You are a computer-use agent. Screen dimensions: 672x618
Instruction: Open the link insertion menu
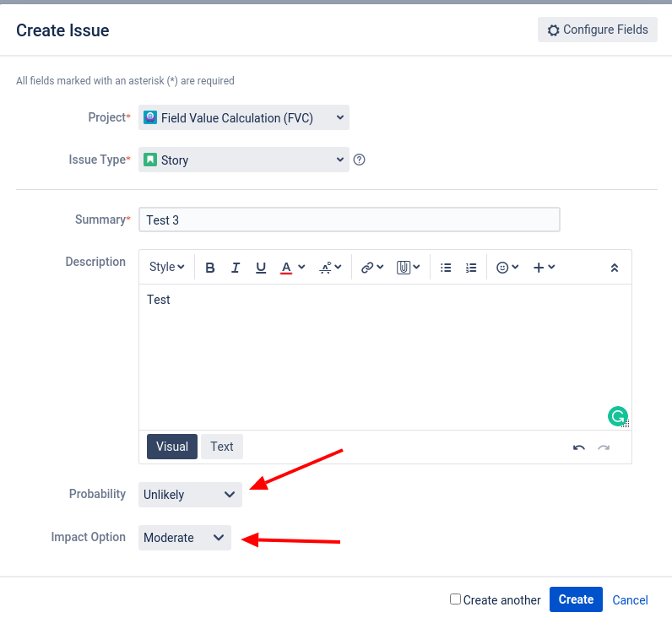click(372, 268)
